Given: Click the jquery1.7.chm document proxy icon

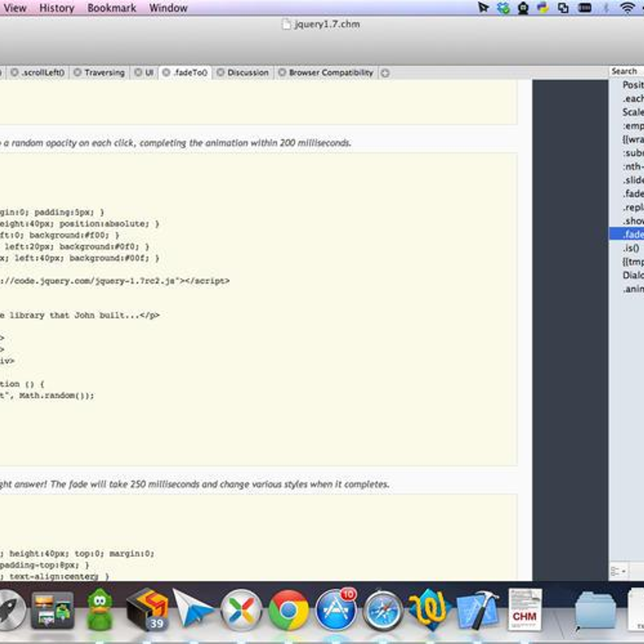Looking at the screenshot, I should tap(286, 25).
